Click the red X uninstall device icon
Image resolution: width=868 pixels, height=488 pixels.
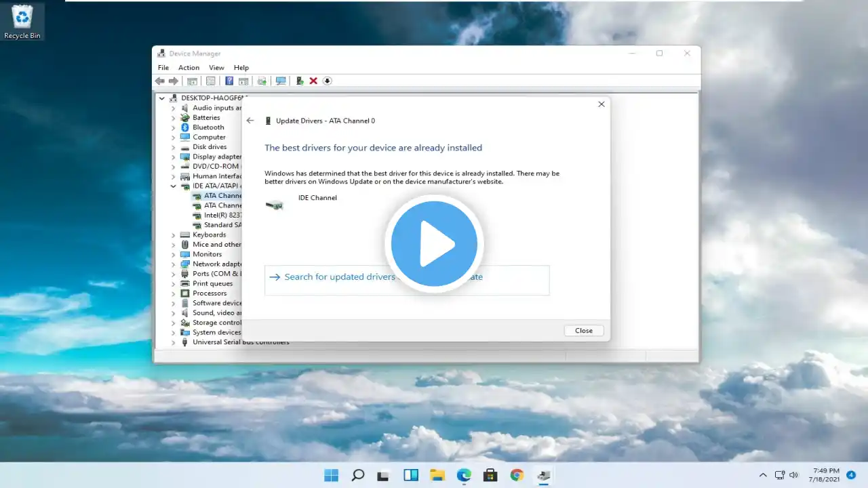(x=313, y=81)
